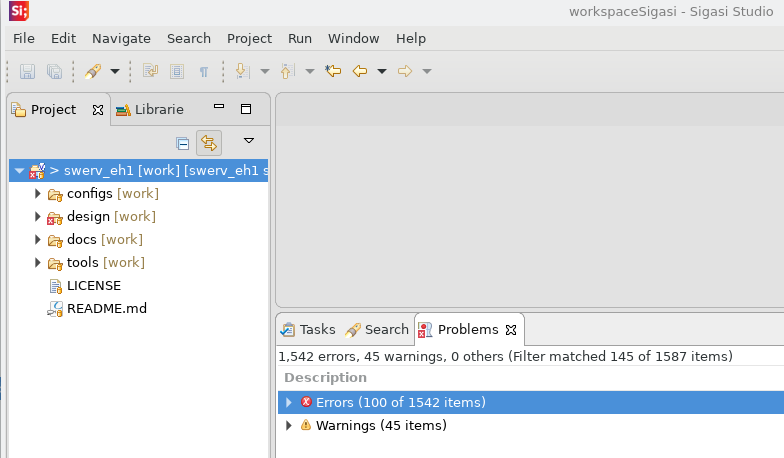The height and width of the screenshot is (458, 784).
Task: Expand the design folder
Action: pyautogui.click(x=38, y=216)
